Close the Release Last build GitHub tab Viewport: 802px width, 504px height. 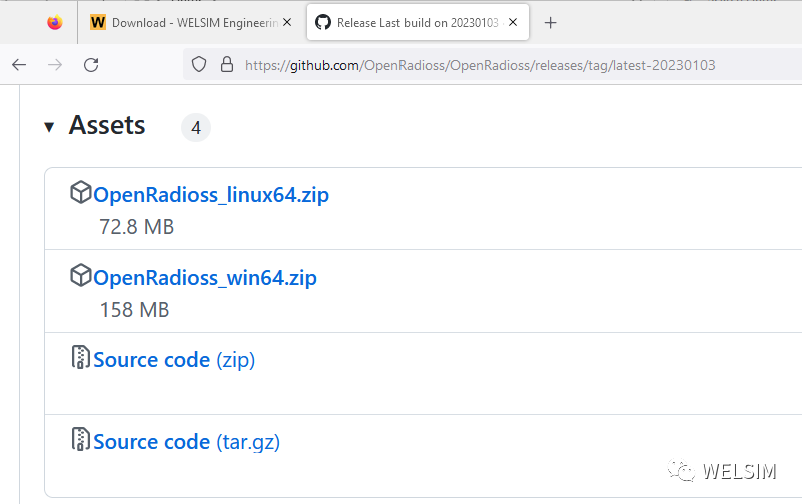click(x=513, y=23)
